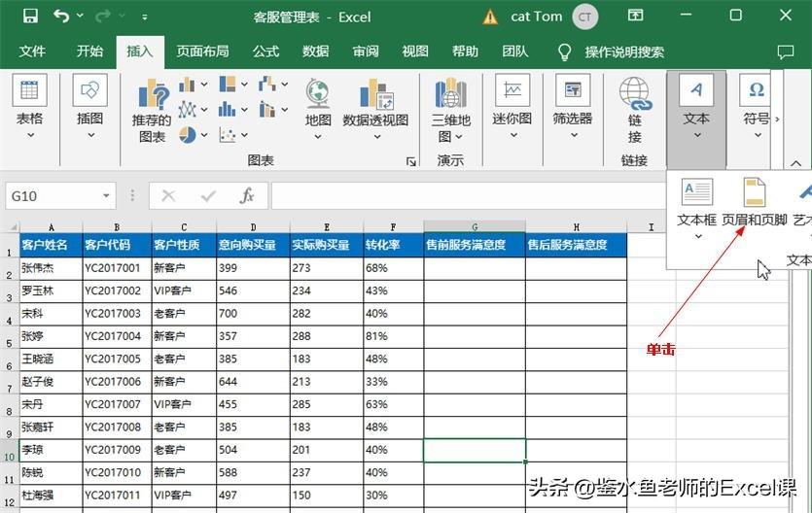Image resolution: width=812 pixels, height=513 pixels.
Task: Select cell with 81% conversion rate
Action: [394, 336]
